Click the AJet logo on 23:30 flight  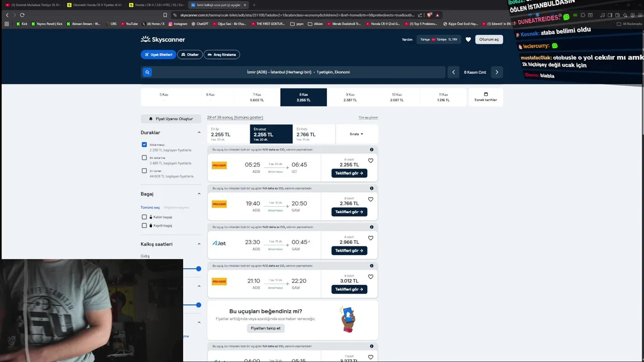click(219, 243)
